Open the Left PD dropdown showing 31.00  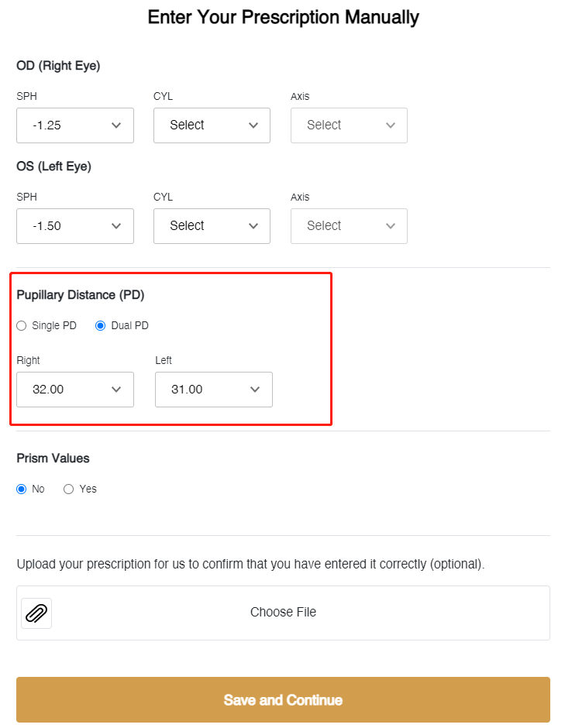pos(213,390)
